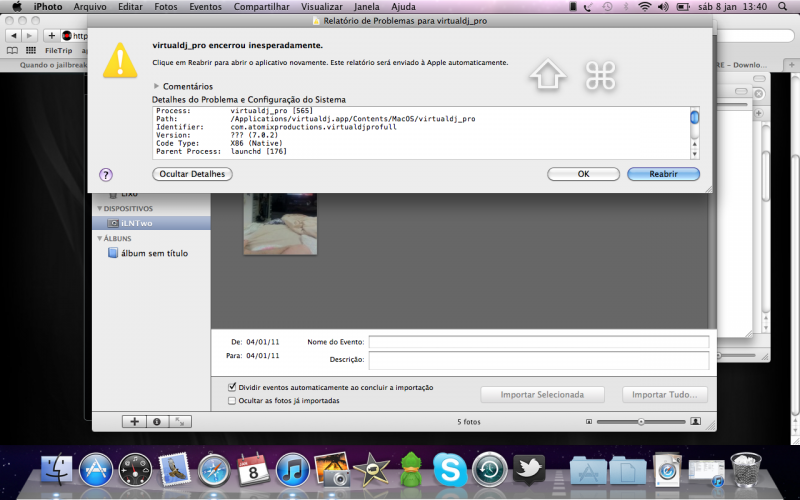Toggle Dividir eventos automaticamente checkbox

tap(232, 387)
